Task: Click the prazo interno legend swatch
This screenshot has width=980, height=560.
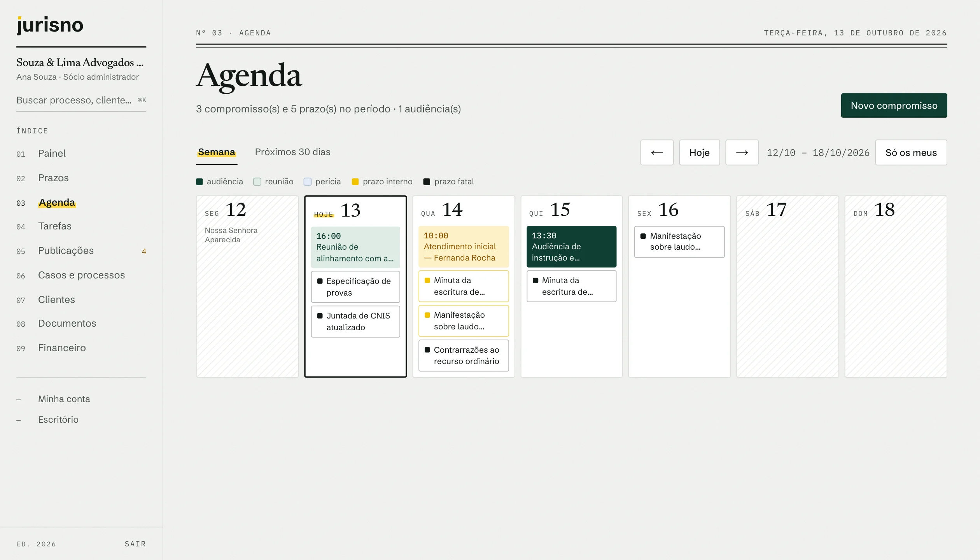Action: pyautogui.click(x=355, y=182)
